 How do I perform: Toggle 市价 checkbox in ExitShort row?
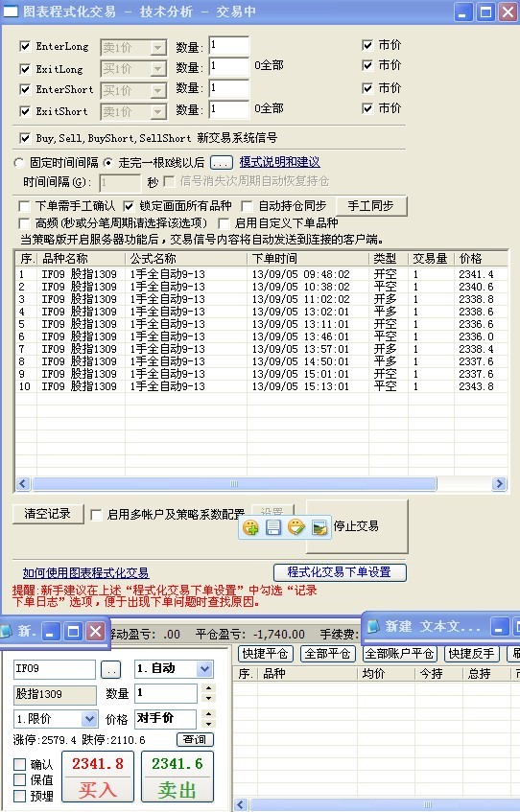367,108
